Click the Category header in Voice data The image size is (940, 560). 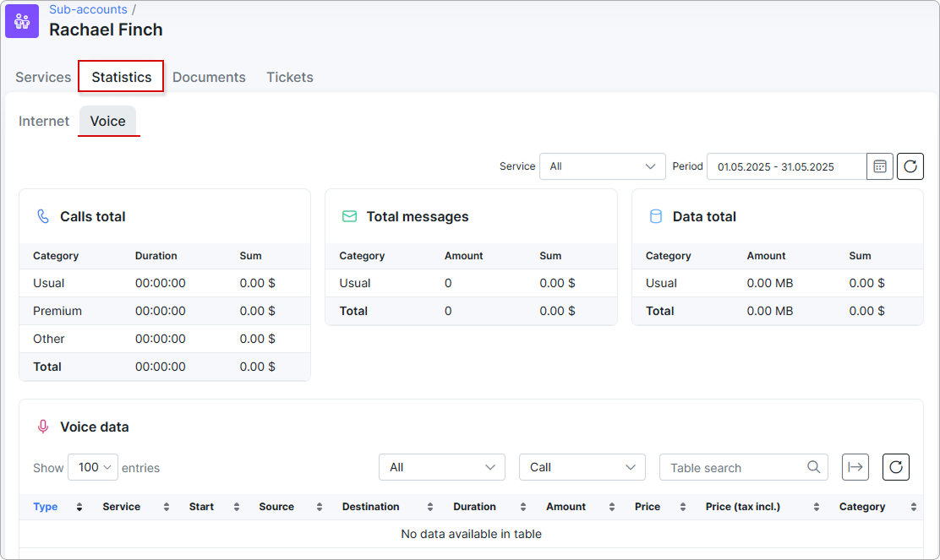click(x=862, y=507)
